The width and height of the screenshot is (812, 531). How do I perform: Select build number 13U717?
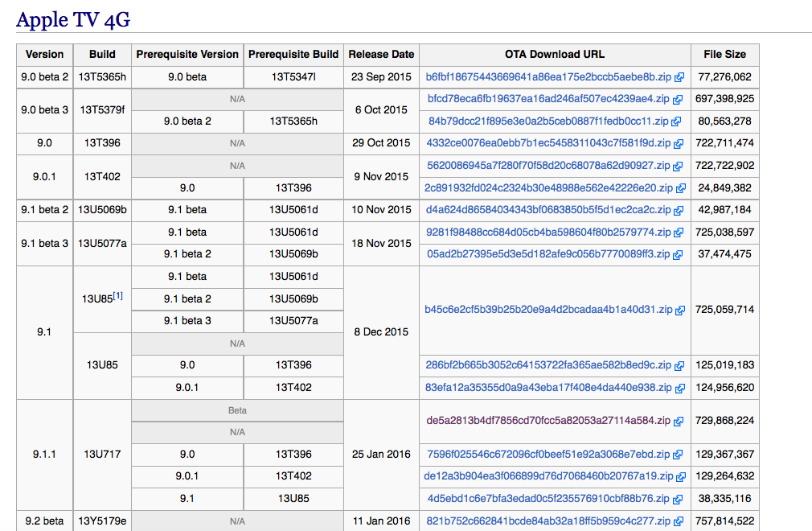pos(102,455)
